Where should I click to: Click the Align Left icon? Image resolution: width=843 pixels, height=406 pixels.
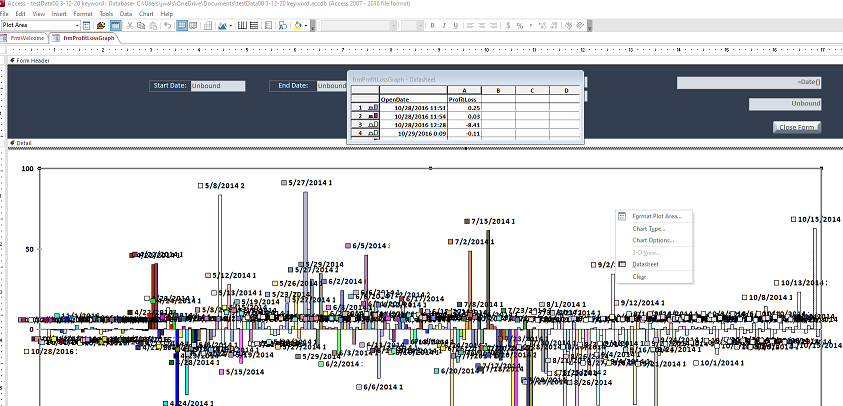[470, 25]
